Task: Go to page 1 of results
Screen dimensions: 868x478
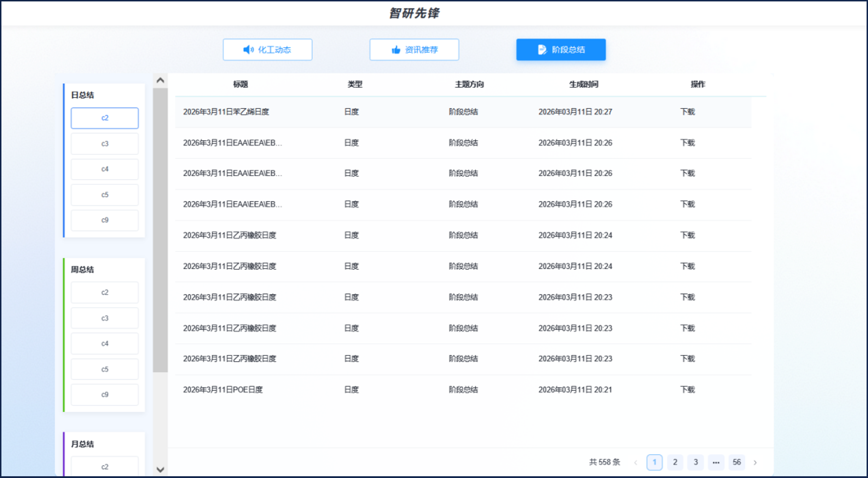Action: tap(654, 462)
